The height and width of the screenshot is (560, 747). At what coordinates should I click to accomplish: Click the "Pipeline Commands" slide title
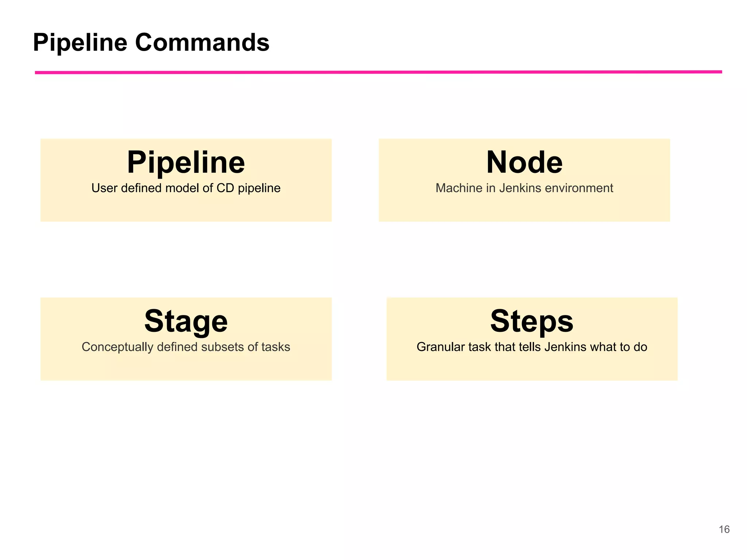click(x=151, y=43)
